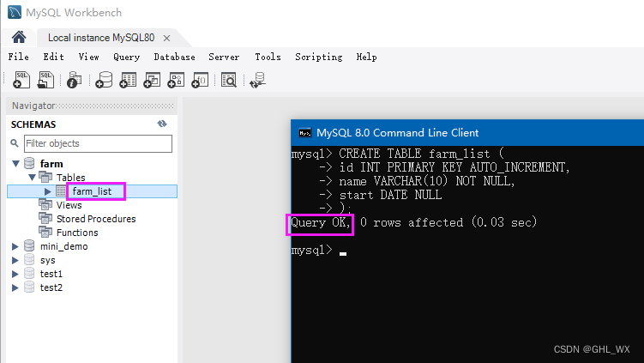Select the test2 schema label

click(x=51, y=287)
